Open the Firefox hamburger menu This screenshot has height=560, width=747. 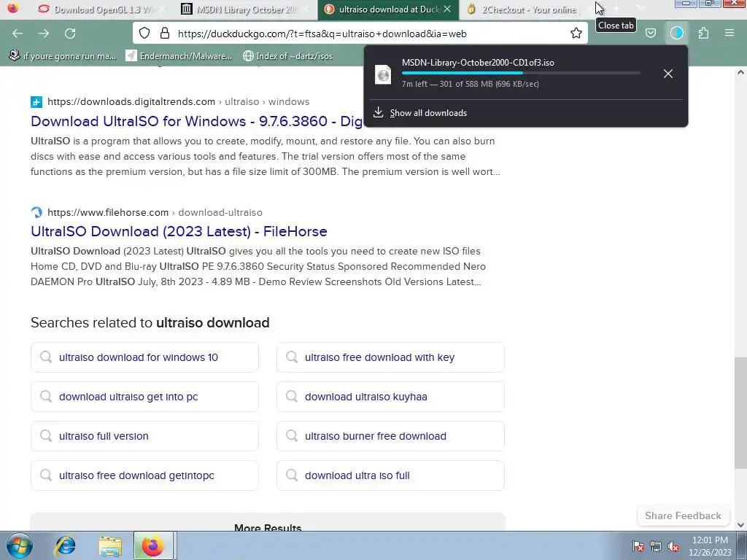coord(729,34)
